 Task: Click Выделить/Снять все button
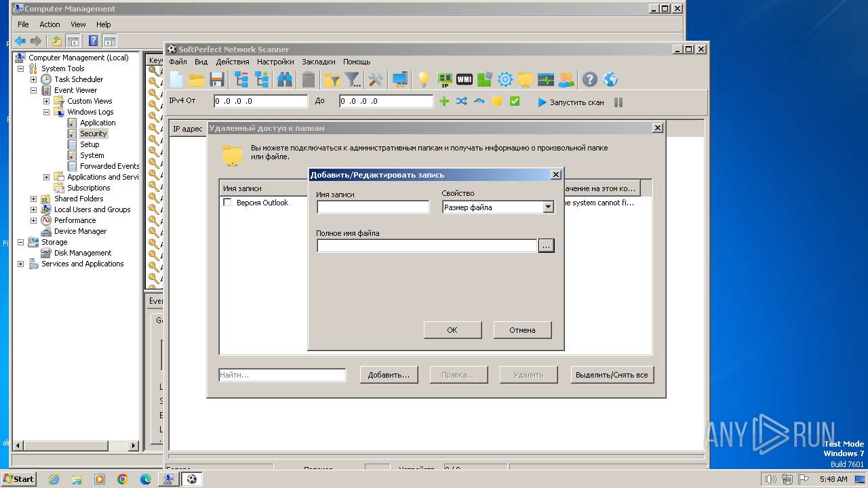(612, 375)
